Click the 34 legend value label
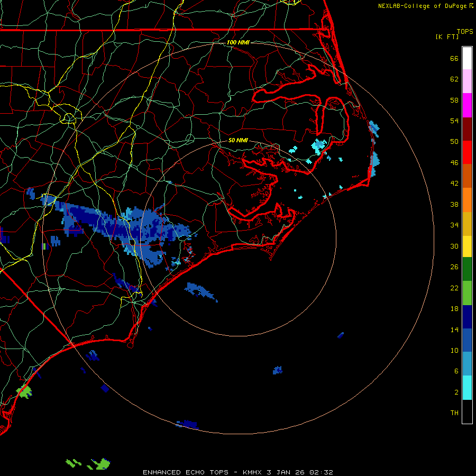The image size is (476, 476). (454, 225)
